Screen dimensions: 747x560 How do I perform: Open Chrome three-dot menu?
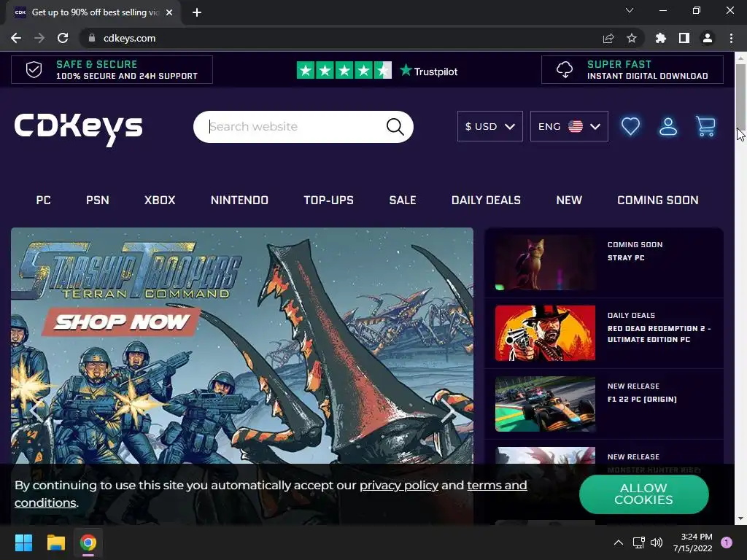731,38
